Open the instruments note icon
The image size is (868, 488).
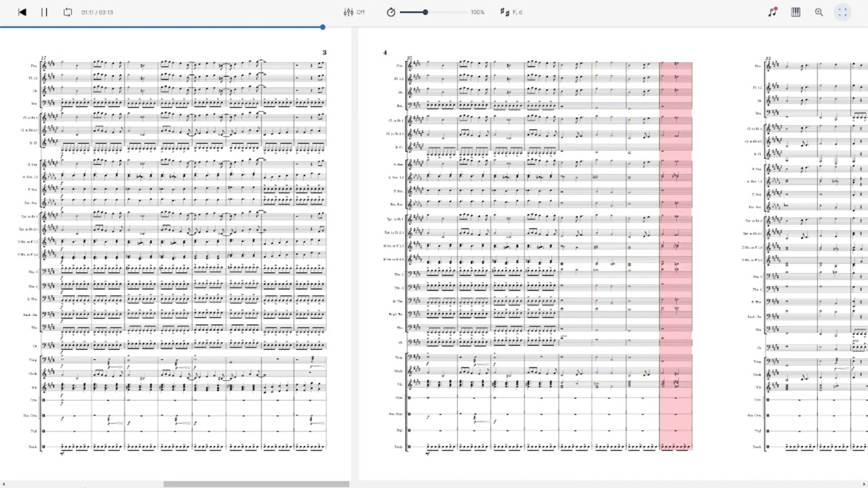pos(772,12)
